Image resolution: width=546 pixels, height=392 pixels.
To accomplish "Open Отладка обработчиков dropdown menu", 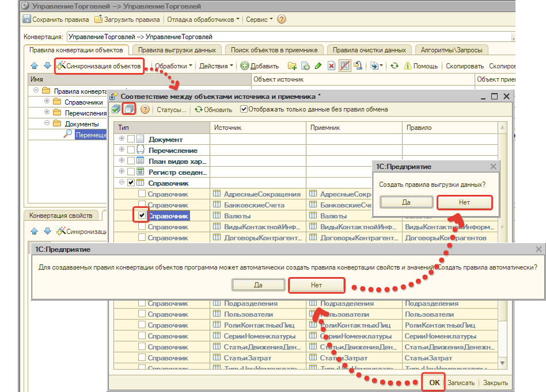I will (203, 20).
